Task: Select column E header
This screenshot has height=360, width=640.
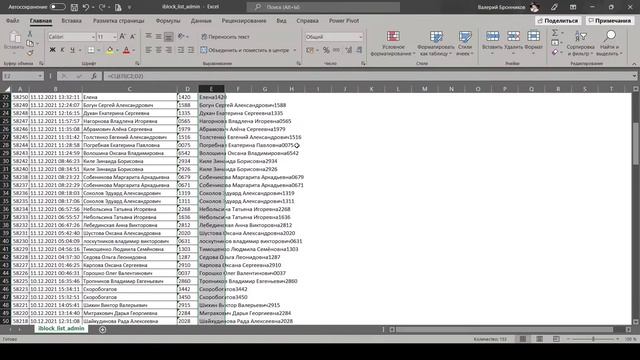Action: pos(211,89)
